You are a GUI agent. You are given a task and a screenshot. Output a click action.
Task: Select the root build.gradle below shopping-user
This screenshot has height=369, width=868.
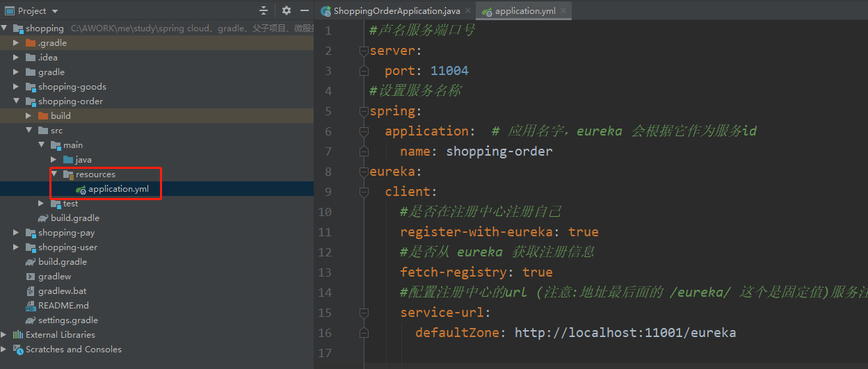(63, 262)
